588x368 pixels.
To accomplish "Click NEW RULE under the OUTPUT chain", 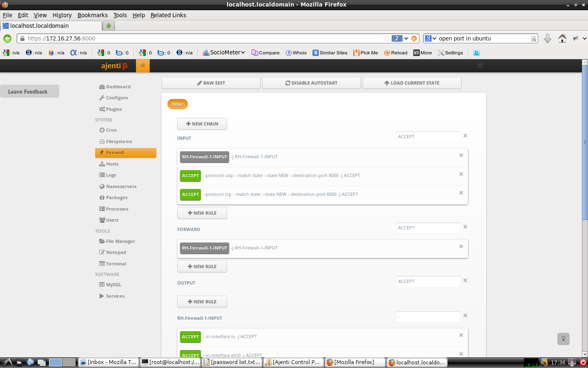I will 202,302.
